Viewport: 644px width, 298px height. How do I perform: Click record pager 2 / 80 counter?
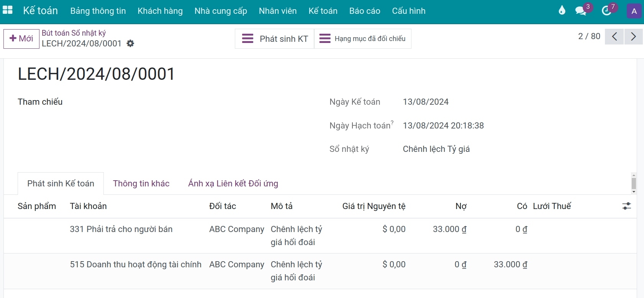coord(589,36)
